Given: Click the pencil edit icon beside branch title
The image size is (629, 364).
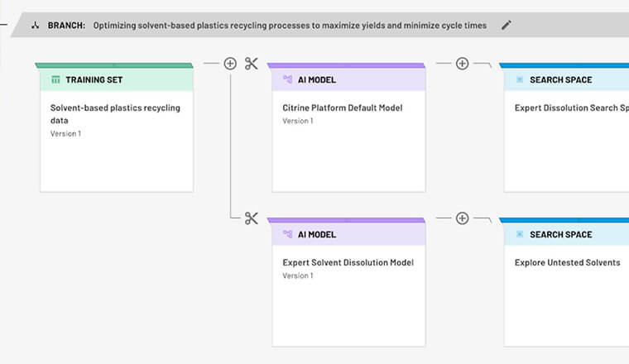Looking at the screenshot, I should pos(507,26).
